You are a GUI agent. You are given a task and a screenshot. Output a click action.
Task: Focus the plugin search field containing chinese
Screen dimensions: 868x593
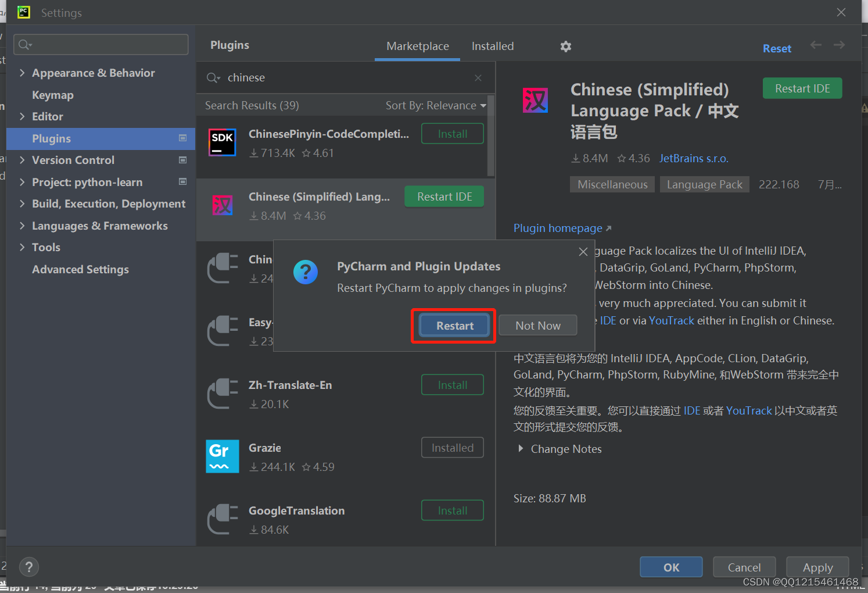(346, 78)
